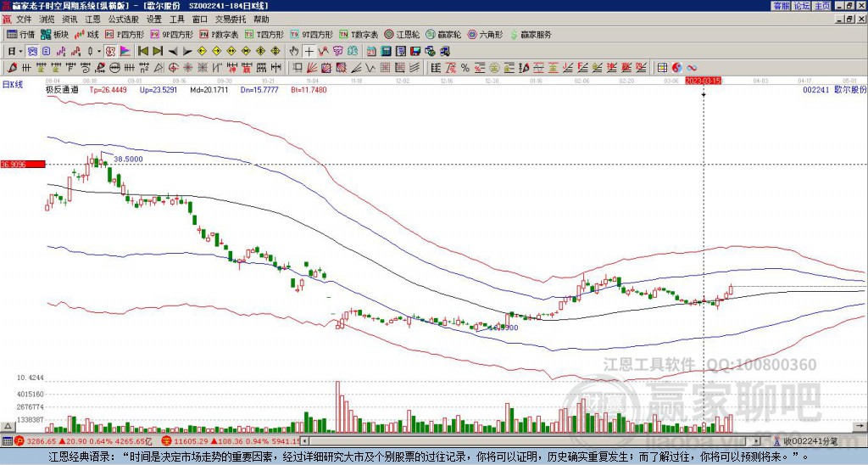Open the 帮助 menu
Screen dimensions: 868x465
coord(261,20)
